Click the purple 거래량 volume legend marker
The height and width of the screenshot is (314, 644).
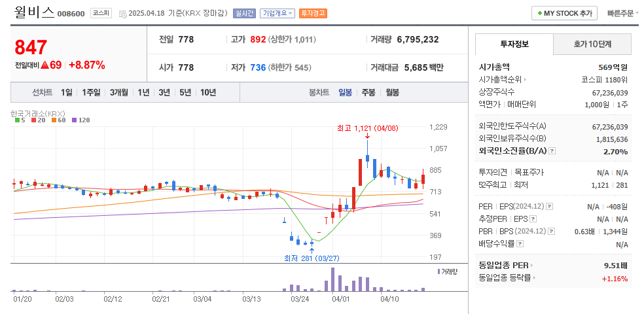439,271
